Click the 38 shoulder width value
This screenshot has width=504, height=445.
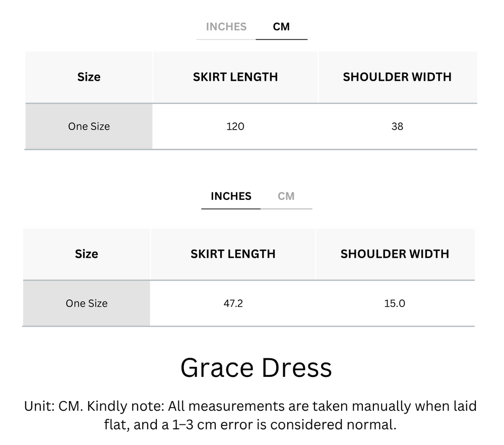pyautogui.click(x=397, y=126)
